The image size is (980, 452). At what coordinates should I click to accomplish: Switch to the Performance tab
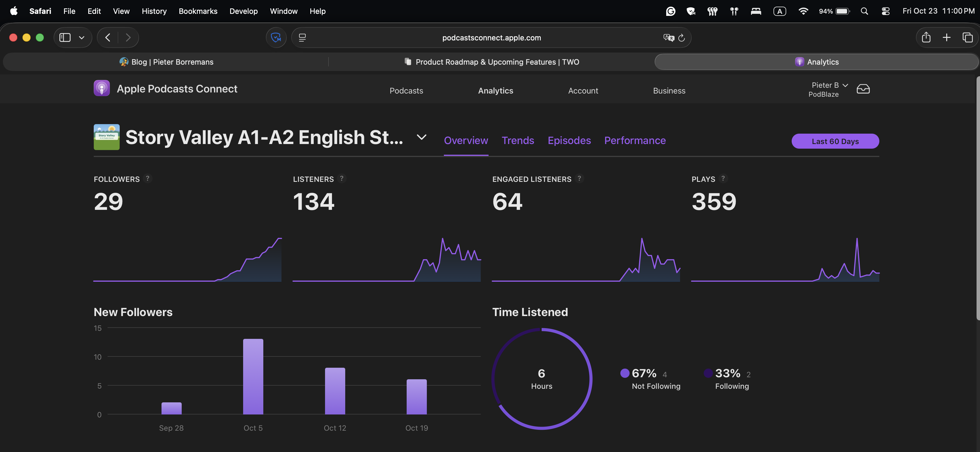635,140
